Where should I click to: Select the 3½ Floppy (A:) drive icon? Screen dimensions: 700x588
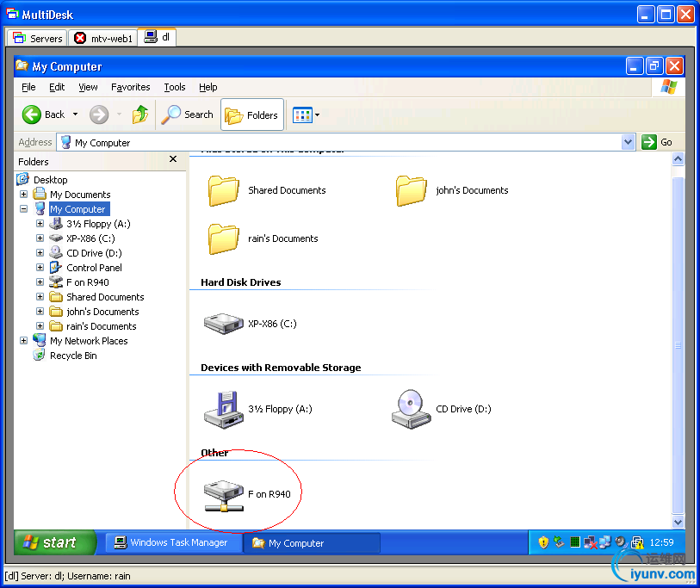coord(223,410)
